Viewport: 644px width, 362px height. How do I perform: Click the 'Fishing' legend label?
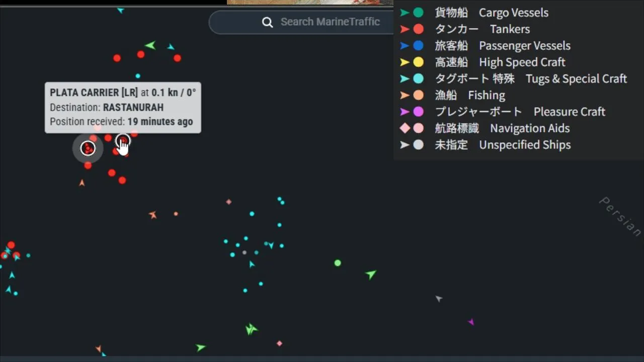click(x=487, y=96)
